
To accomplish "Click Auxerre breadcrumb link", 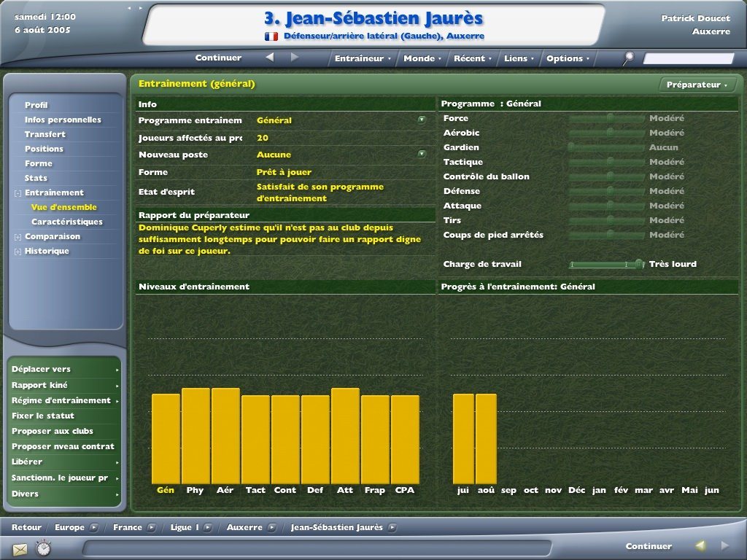I will (x=244, y=527).
